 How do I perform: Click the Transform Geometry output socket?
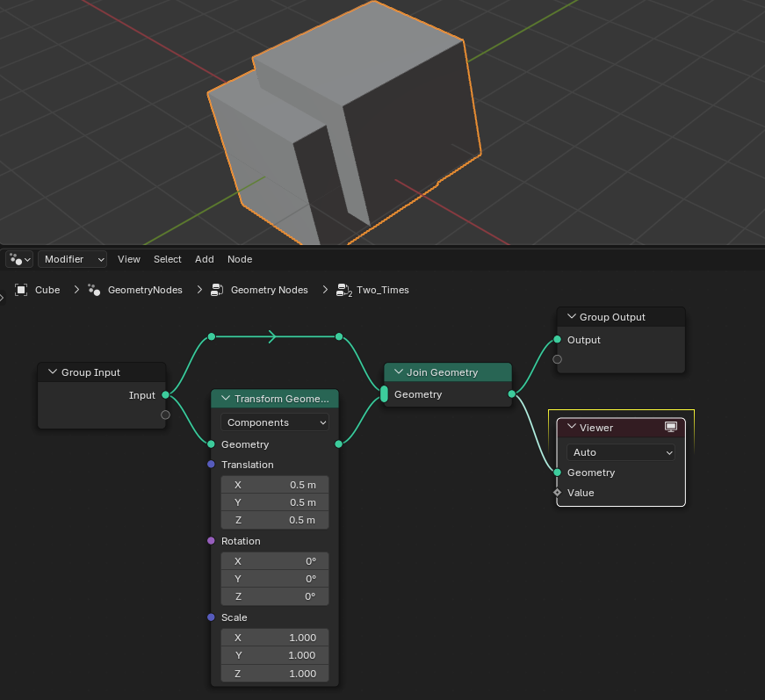click(339, 444)
